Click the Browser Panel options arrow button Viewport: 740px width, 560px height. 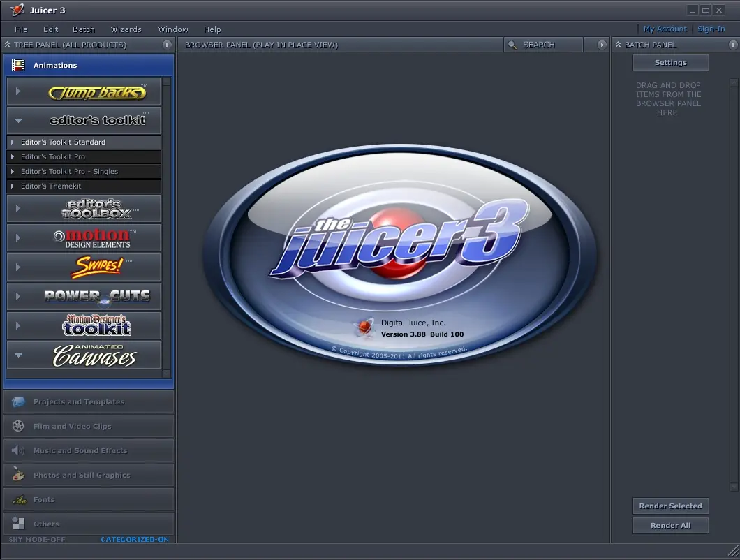point(601,45)
